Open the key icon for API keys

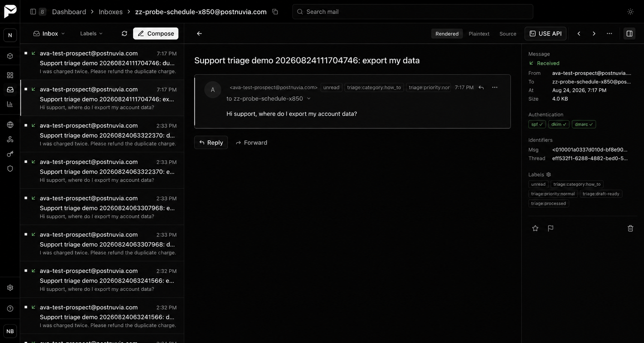tap(10, 154)
